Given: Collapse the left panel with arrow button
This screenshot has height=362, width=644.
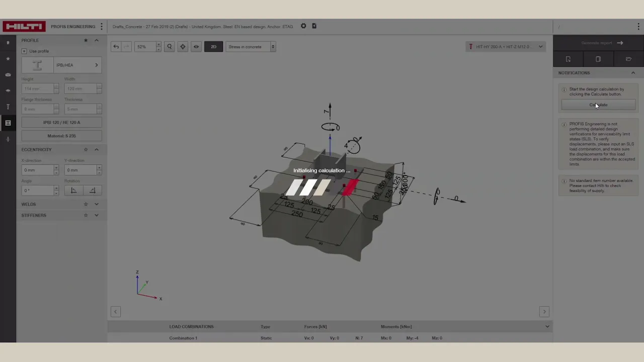Looking at the screenshot, I should 115,312.
